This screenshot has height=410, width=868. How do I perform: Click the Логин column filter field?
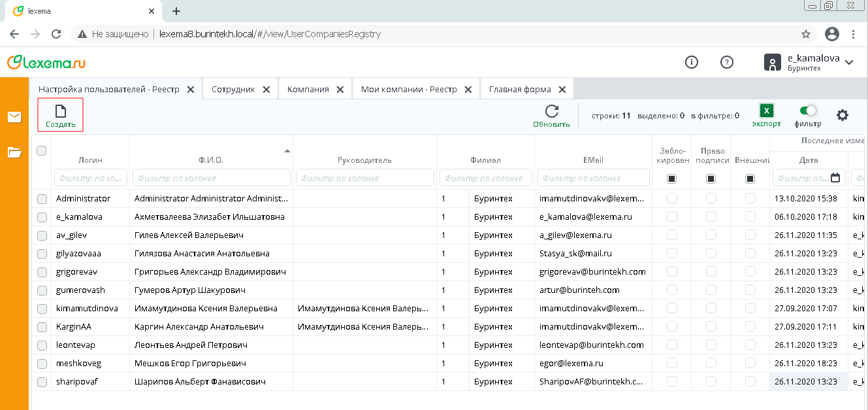(90, 178)
